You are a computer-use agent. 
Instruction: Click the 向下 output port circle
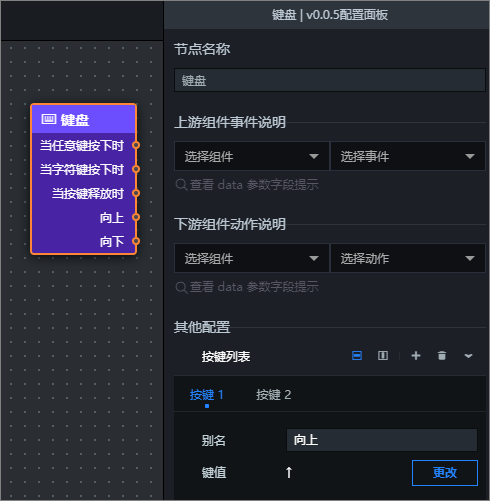tap(136, 241)
